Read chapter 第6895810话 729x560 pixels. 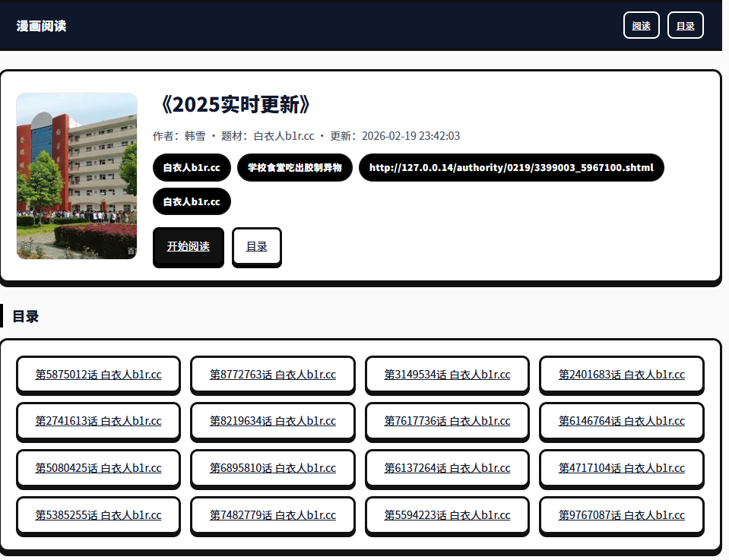pyautogui.click(x=272, y=468)
